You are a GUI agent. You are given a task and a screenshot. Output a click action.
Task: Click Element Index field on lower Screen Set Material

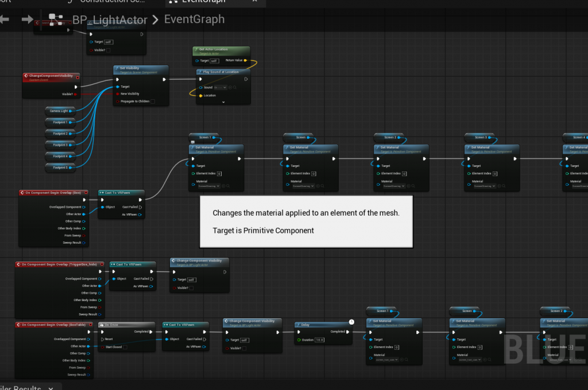480,348
